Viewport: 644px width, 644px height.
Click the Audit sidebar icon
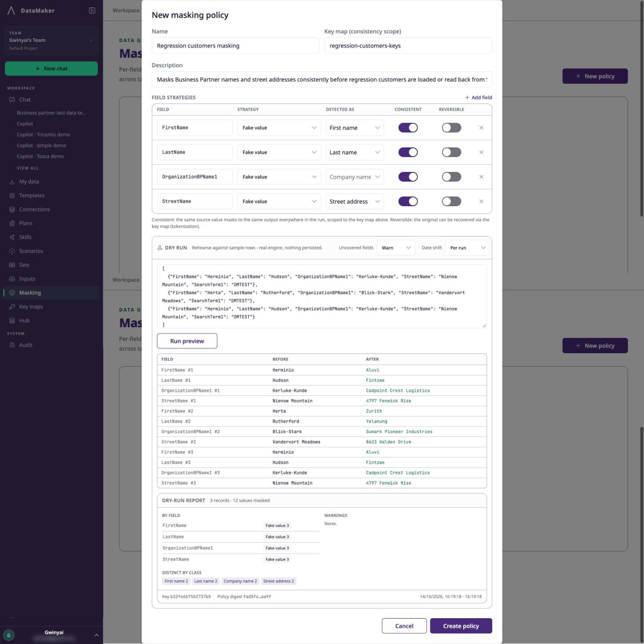12,345
